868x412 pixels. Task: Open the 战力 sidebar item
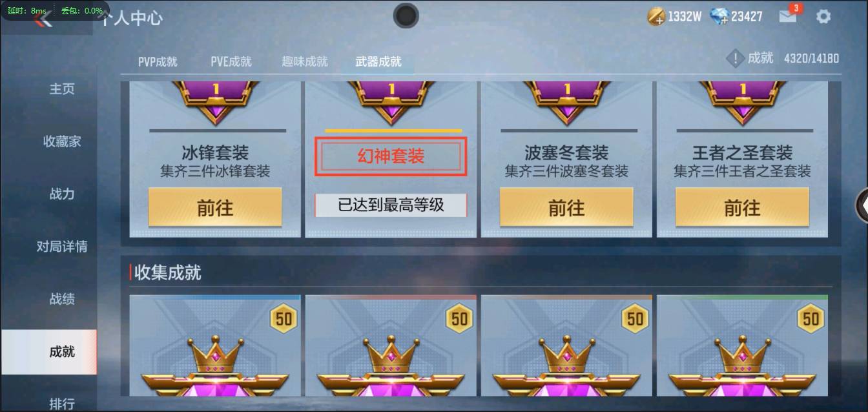pyautogui.click(x=62, y=194)
